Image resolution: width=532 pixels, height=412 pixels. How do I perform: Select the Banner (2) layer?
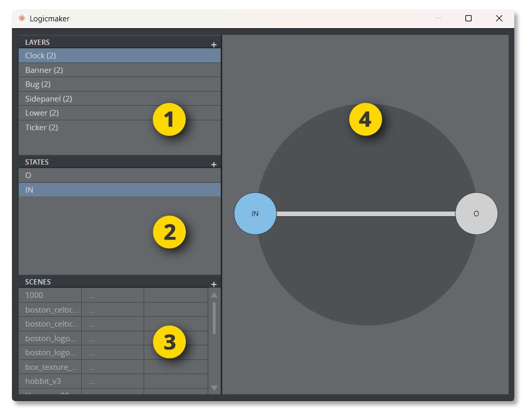click(x=44, y=70)
